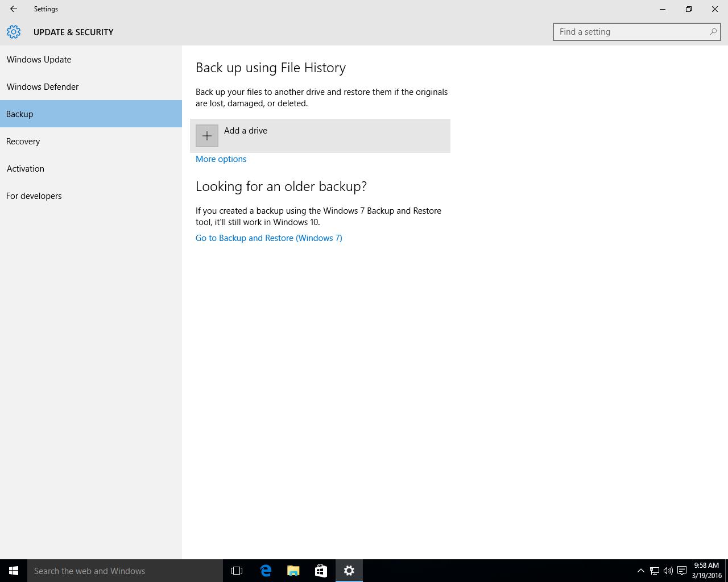This screenshot has width=728, height=582.
Task: Select Windows Update in sidebar
Action: [x=91, y=59]
